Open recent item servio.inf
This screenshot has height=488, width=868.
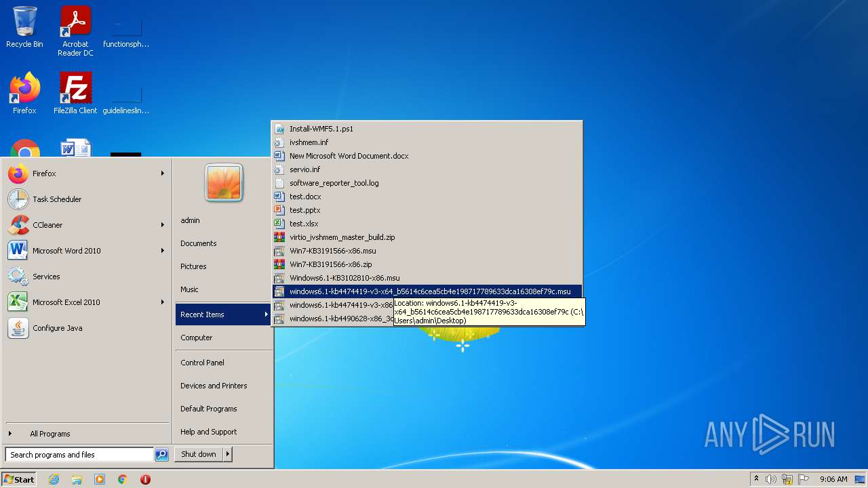pos(427,169)
